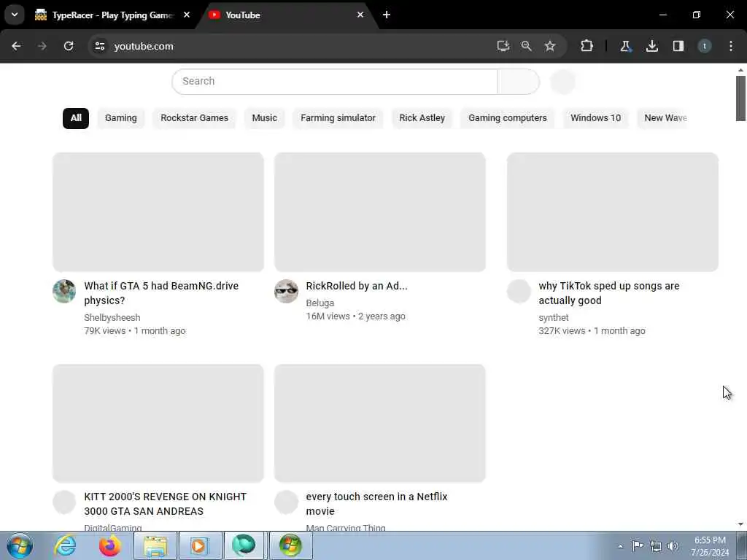The height and width of the screenshot is (560, 747).
Task: Bookmark this page with the star icon
Action: [550, 46]
